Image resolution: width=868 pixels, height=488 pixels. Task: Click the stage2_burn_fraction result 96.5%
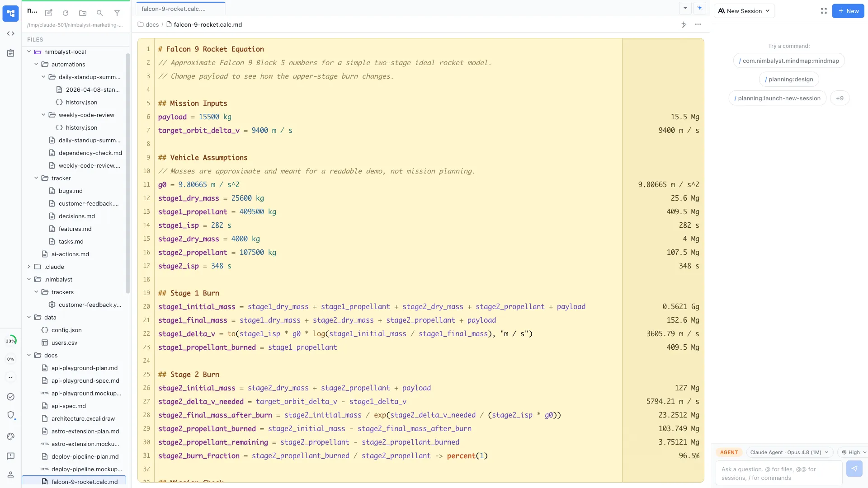click(x=689, y=455)
